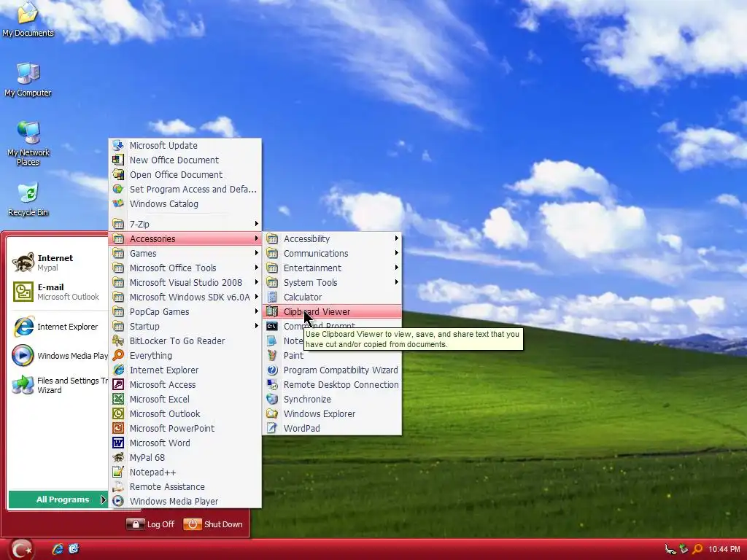
Task: Expand the Accessibility submenu arrow
Action: point(396,238)
